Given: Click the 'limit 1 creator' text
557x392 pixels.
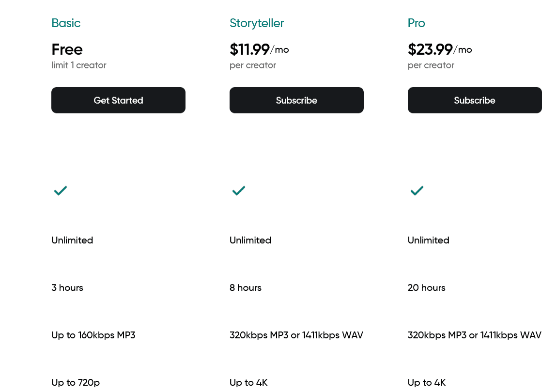Looking at the screenshot, I should coord(79,65).
